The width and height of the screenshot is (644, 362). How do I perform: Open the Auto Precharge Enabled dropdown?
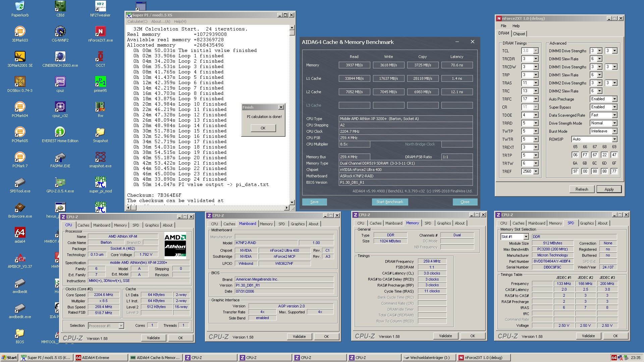click(x=614, y=99)
